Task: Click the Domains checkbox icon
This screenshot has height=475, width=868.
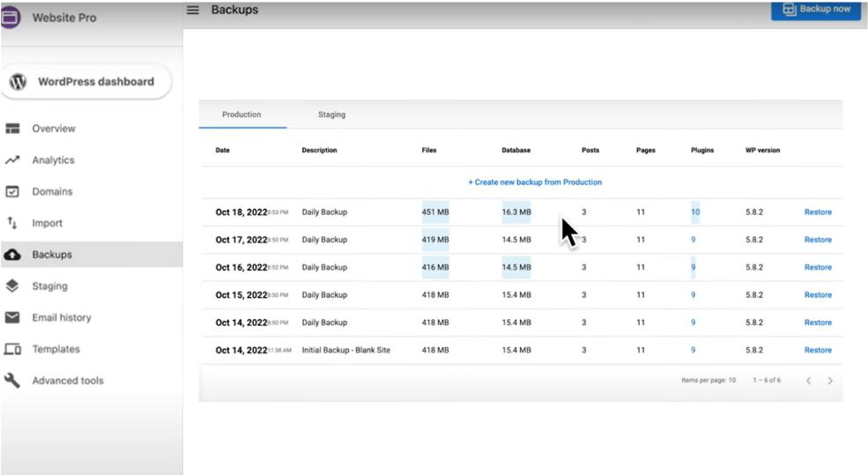Action: pyautogui.click(x=12, y=191)
